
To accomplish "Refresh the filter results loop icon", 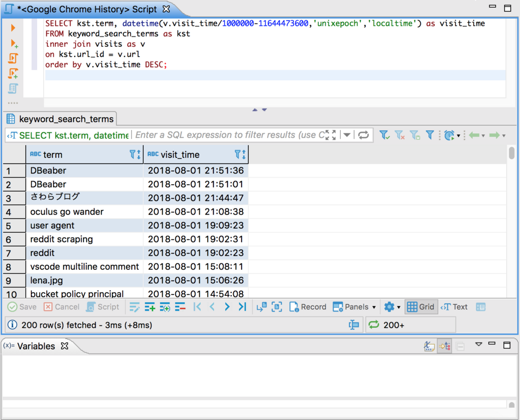I will tap(363, 135).
